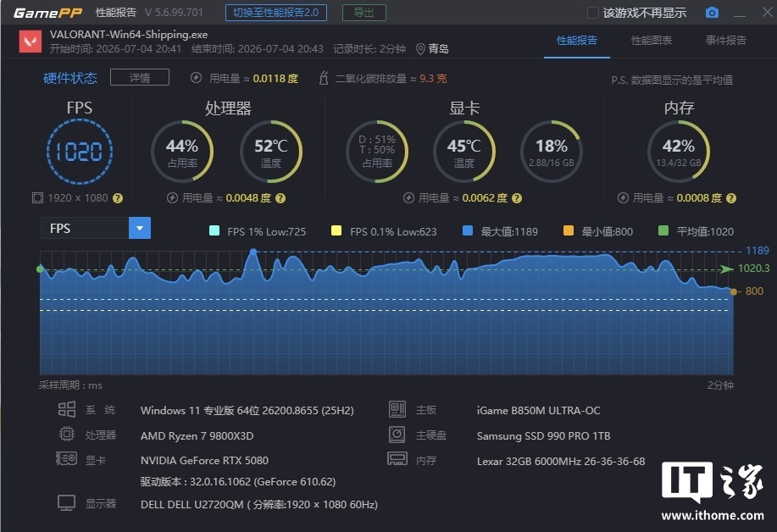Click the power icon beside memory 用电量 0.0008
This screenshot has height=532, width=777.
pyautogui.click(x=623, y=198)
